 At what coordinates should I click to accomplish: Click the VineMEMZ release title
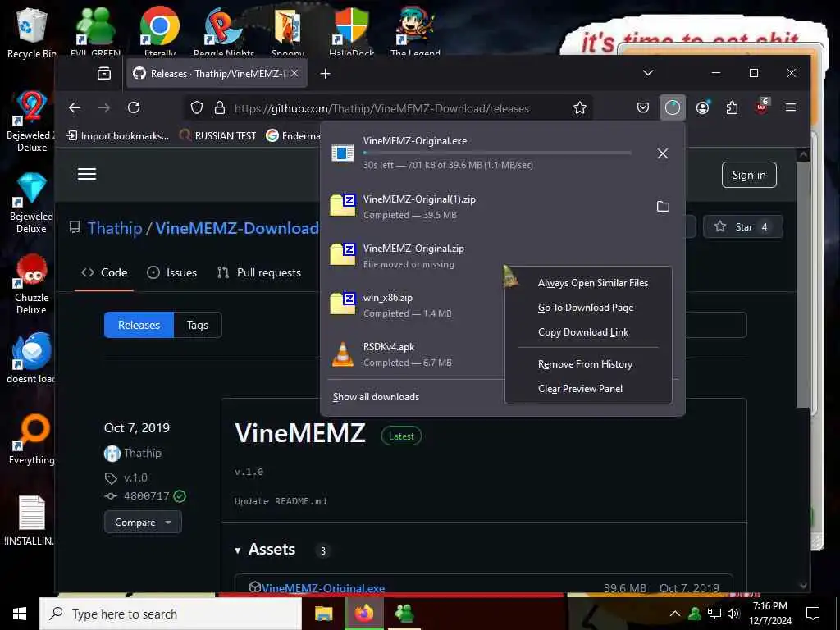(300, 433)
